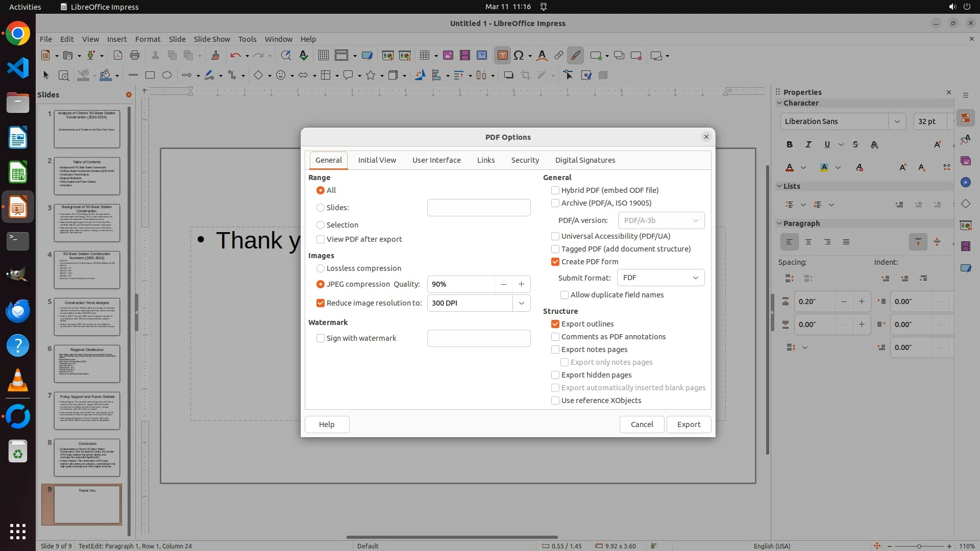Viewport: 980px width, 551px height.
Task: Expand the 300 DPI resolution dropdown
Action: pyautogui.click(x=521, y=303)
